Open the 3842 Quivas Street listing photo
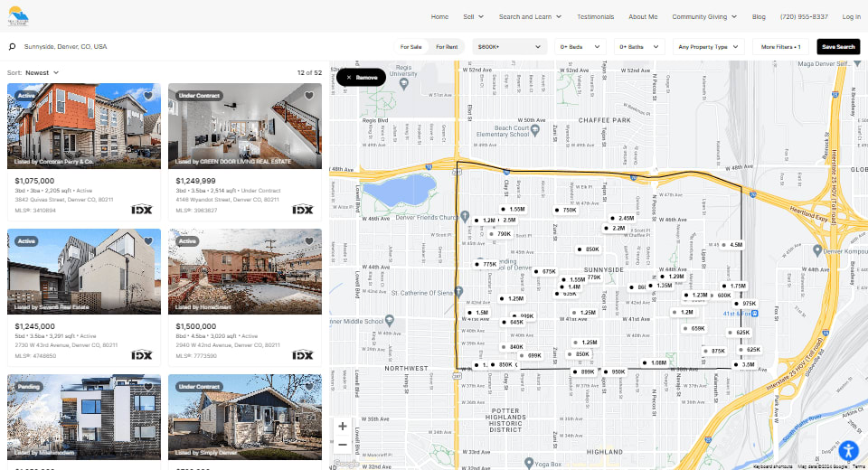The width and height of the screenshot is (868, 470). [x=84, y=127]
